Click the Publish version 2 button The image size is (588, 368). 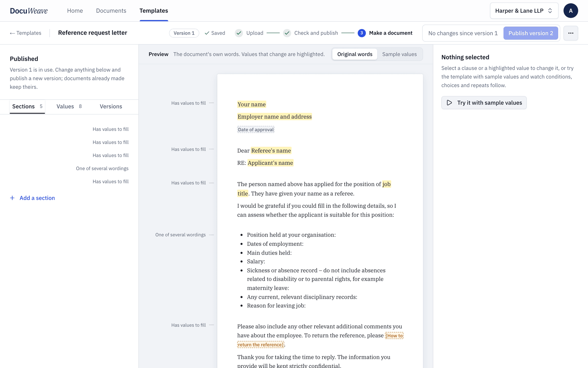coord(531,33)
